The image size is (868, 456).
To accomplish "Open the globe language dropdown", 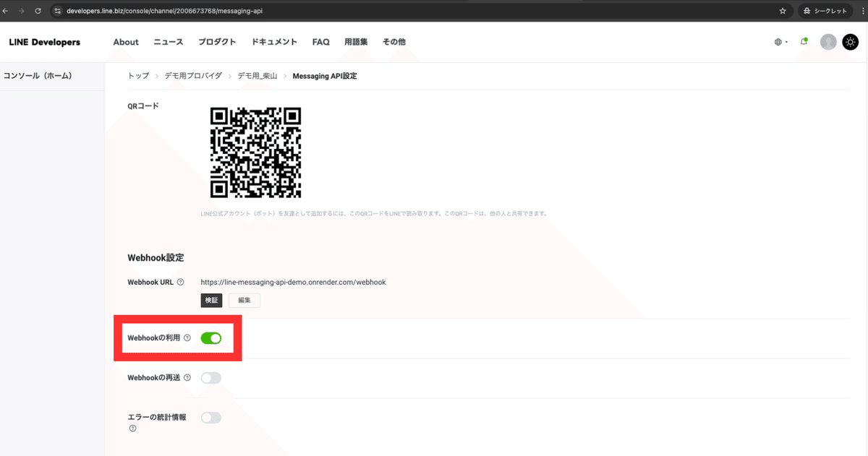I will click(x=781, y=42).
